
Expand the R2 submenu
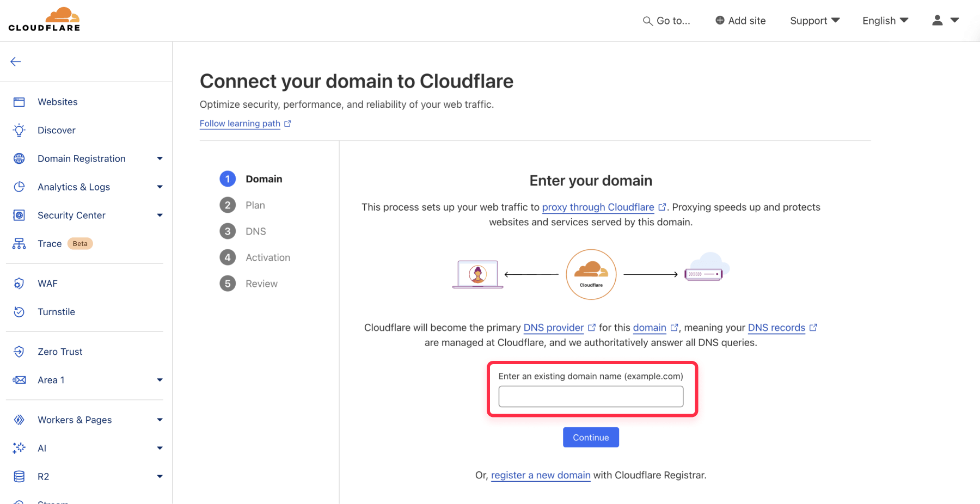point(160,476)
